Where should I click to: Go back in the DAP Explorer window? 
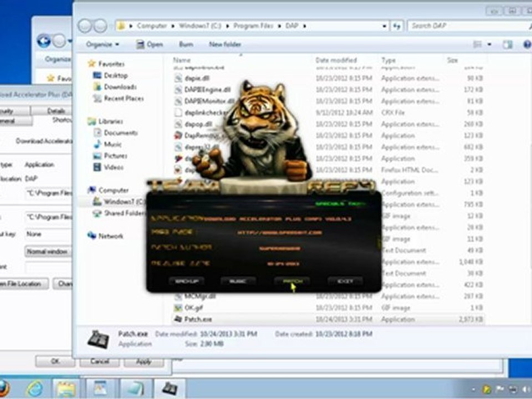(85, 26)
